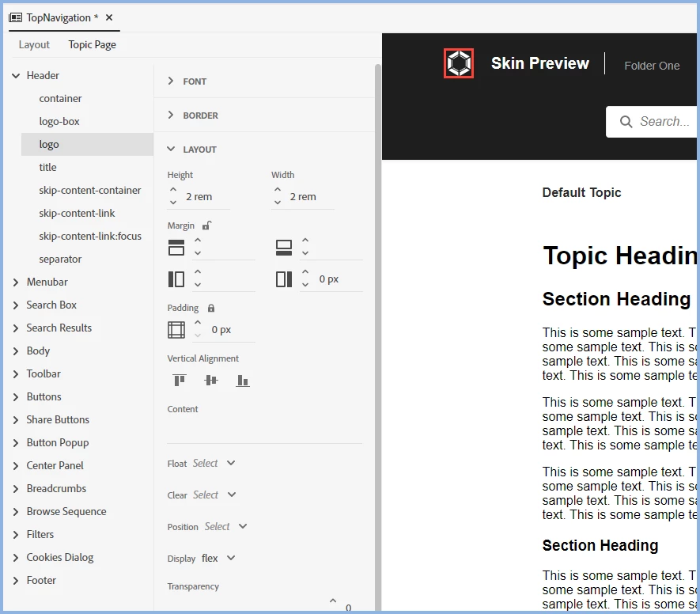
Task: Select the logo tree item
Action: (x=87, y=144)
